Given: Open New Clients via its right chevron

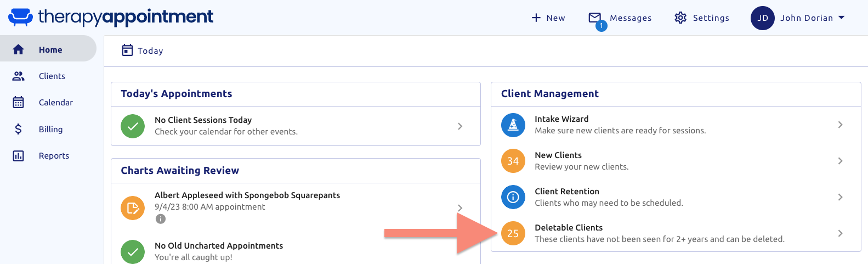Looking at the screenshot, I should pyautogui.click(x=840, y=161).
